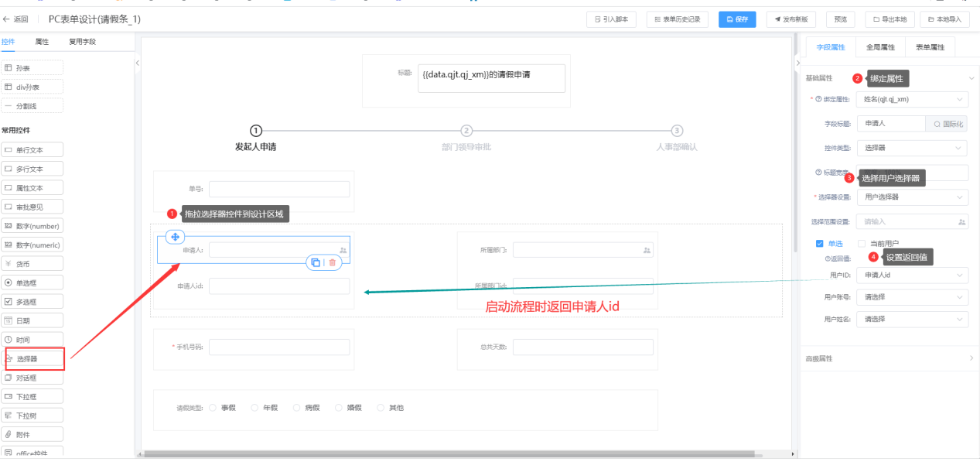The width and height of the screenshot is (980, 462).
Task: Enable the 当前用户 checkbox
Action: [862, 244]
